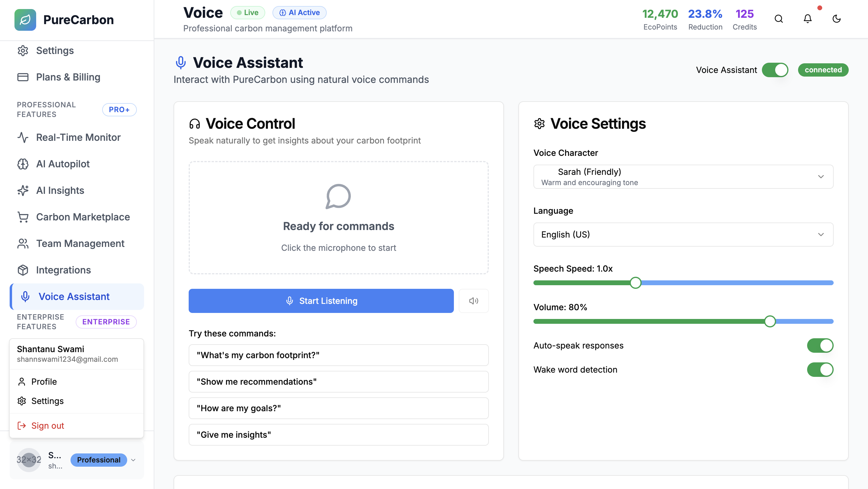Expand the Language English (US) dropdown
868x489 pixels.
683,235
